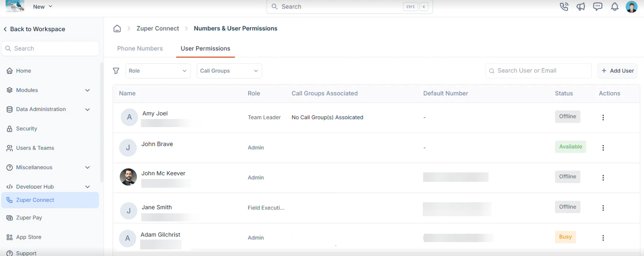Open actions menu for Adam Gilchrist

(x=603, y=238)
